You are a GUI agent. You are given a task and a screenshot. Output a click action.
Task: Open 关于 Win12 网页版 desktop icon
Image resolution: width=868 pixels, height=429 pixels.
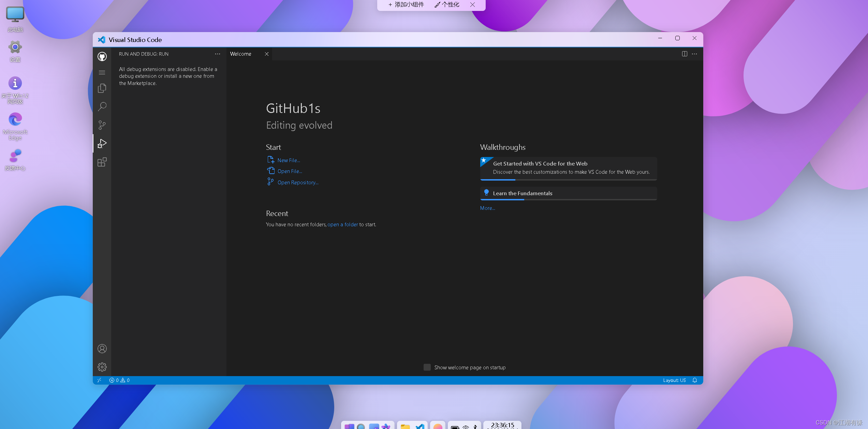pos(15,90)
